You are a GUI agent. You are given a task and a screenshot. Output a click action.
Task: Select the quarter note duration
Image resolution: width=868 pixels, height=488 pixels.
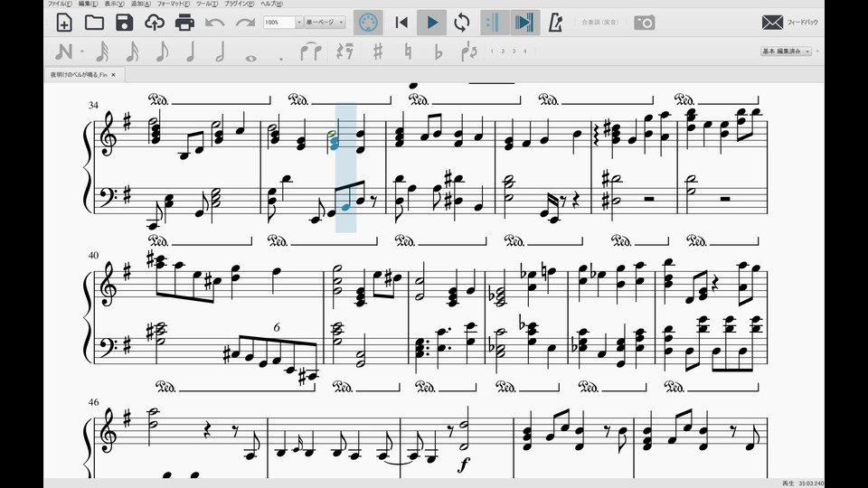[191, 52]
